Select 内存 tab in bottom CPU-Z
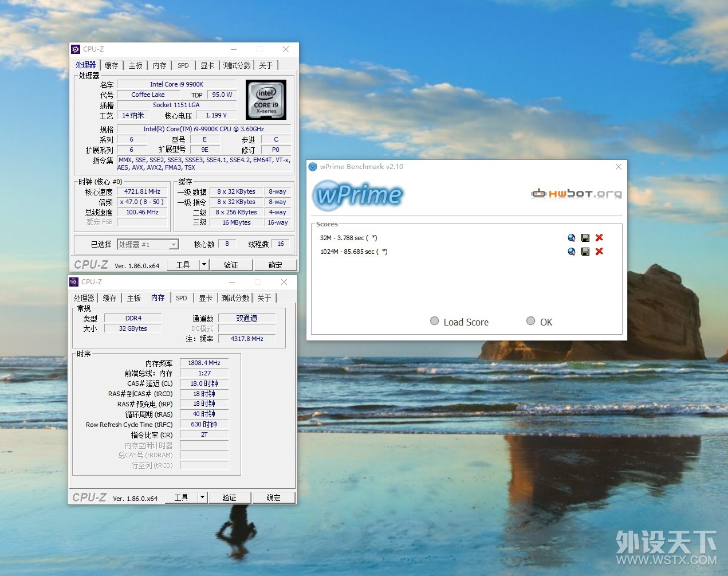 [158, 297]
